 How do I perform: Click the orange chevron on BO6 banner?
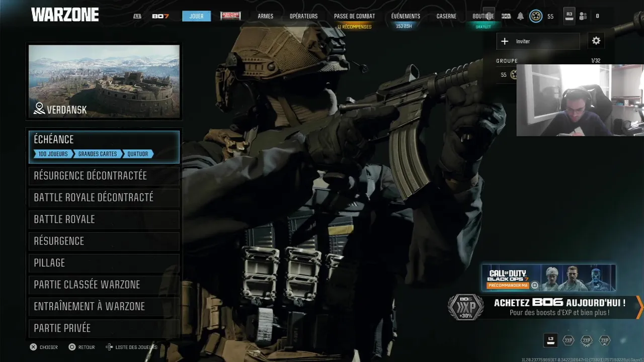639,307
